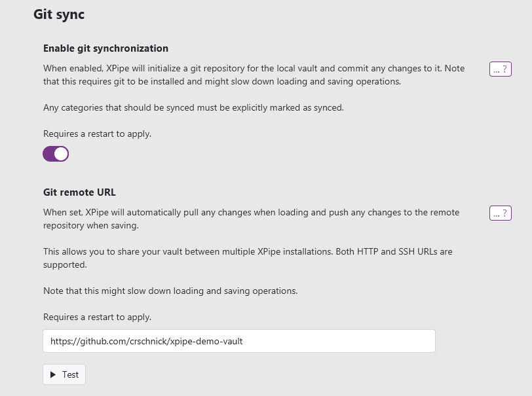
Task: Click the "Note that this might slow down" line
Action: [170, 291]
